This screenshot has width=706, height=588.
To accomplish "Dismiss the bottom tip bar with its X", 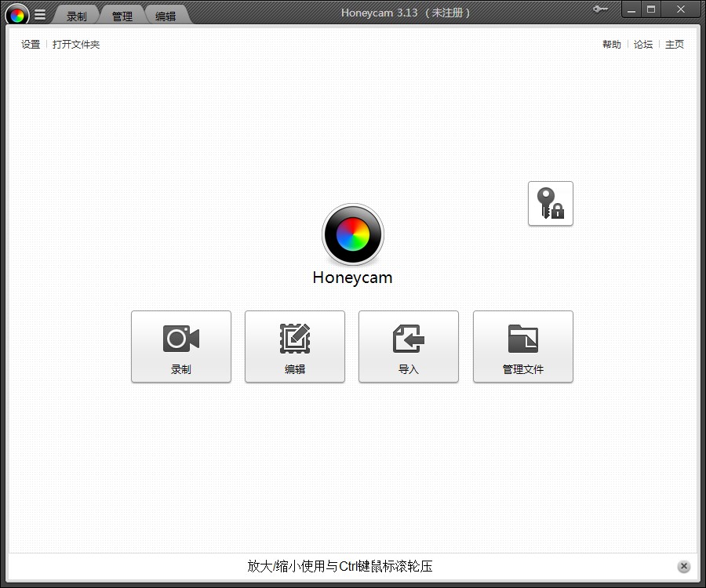I will tap(683, 565).
